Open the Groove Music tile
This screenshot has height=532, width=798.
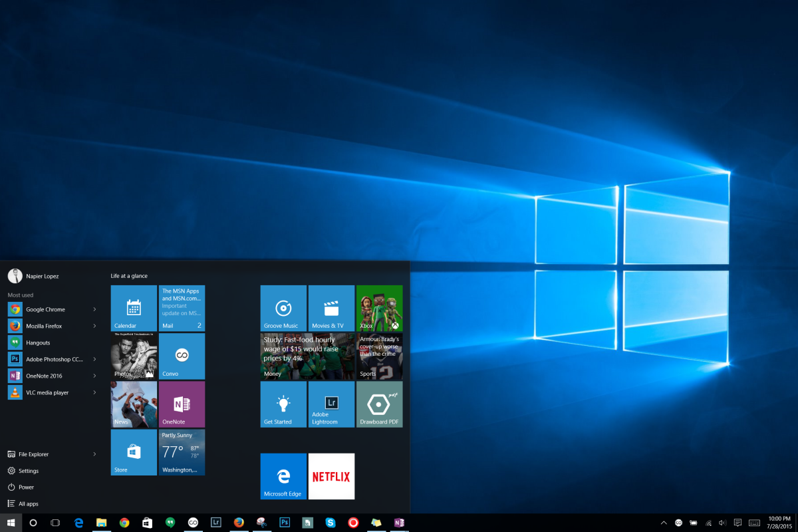coord(283,308)
